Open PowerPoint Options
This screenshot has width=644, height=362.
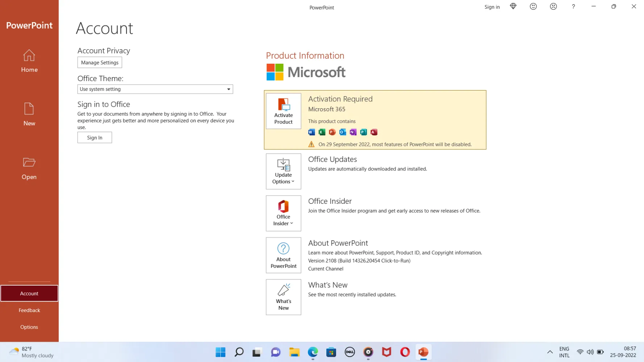tap(29, 327)
